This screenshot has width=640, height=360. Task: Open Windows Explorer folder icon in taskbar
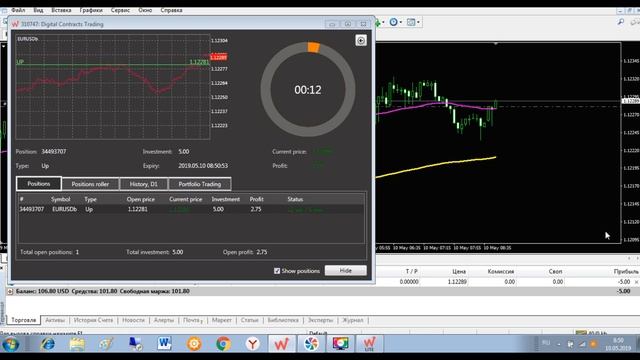pos(77,344)
